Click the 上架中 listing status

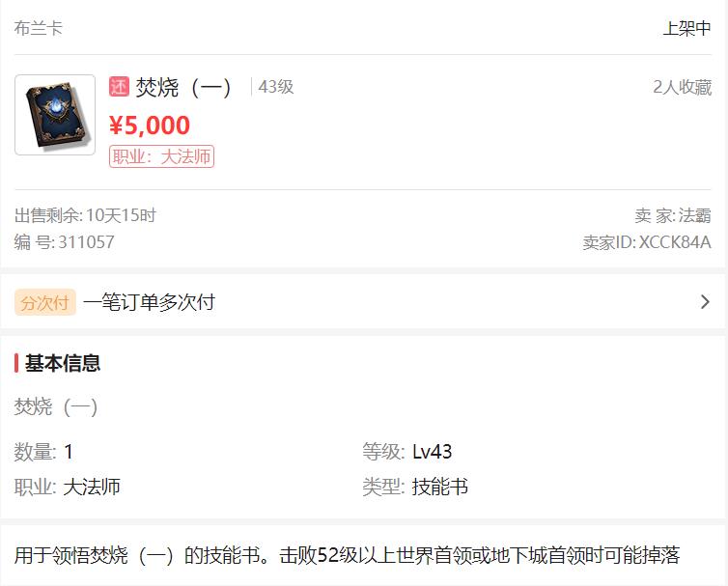tap(686, 28)
